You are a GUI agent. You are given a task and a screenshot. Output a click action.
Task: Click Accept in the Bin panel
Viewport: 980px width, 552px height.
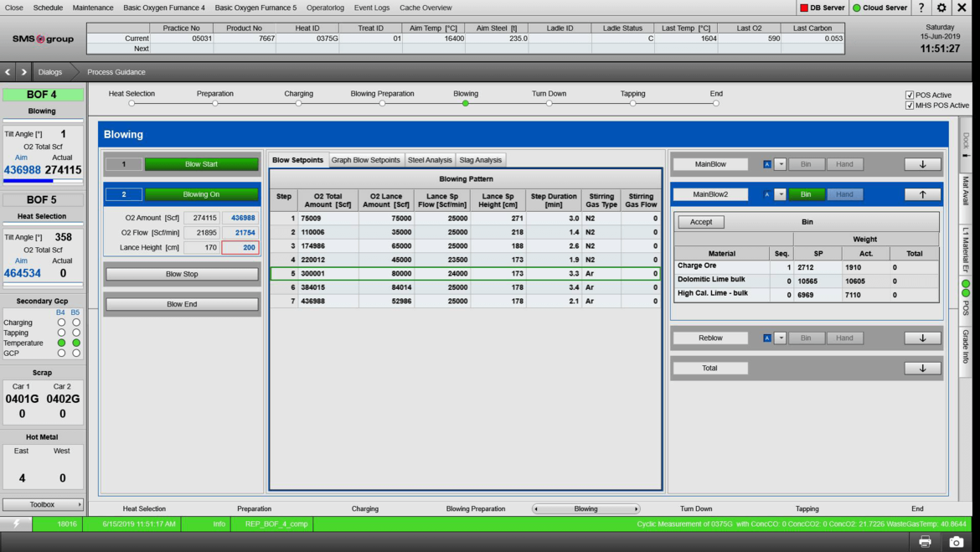click(700, 222)
